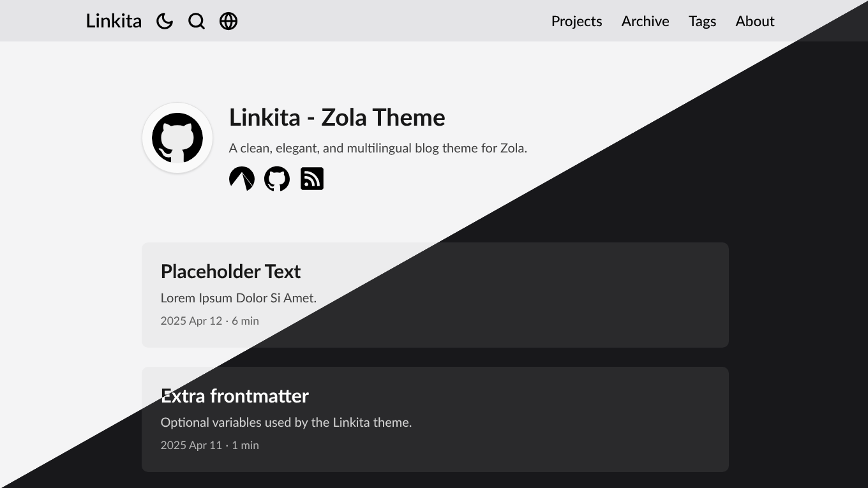
Task: Open the Projects navigation menu
Action: pyautogui.click(x=576, y=21)
